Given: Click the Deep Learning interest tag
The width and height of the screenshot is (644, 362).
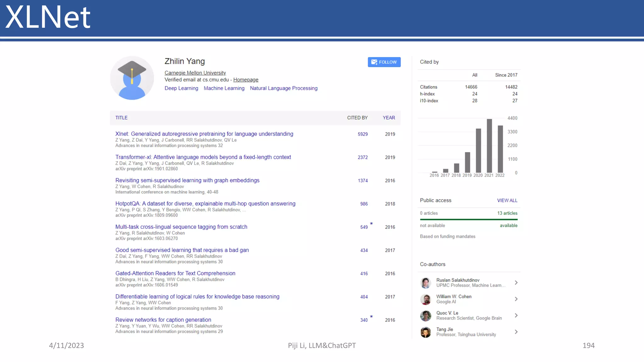Looking at the screenshot, I should [x=181, y=88].
